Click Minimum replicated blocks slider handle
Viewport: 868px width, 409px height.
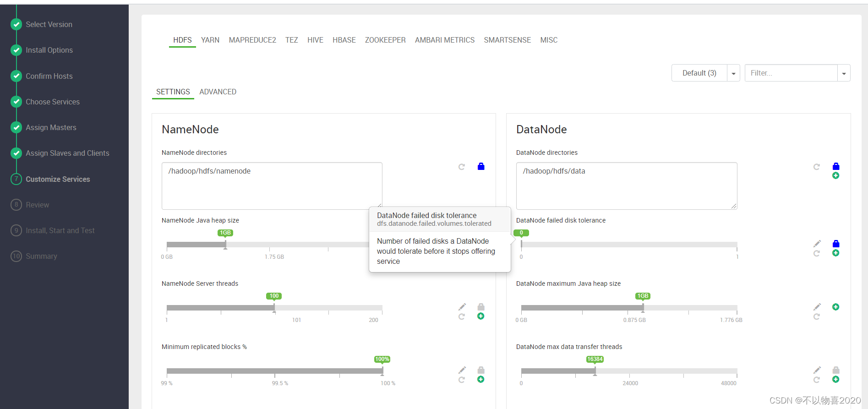(x=382, y=371)
